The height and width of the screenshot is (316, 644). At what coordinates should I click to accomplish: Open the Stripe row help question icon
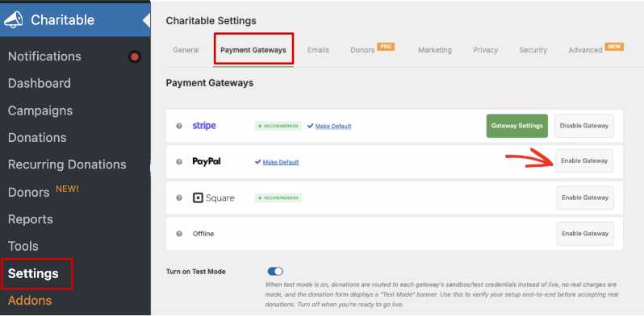pos(179,126)
